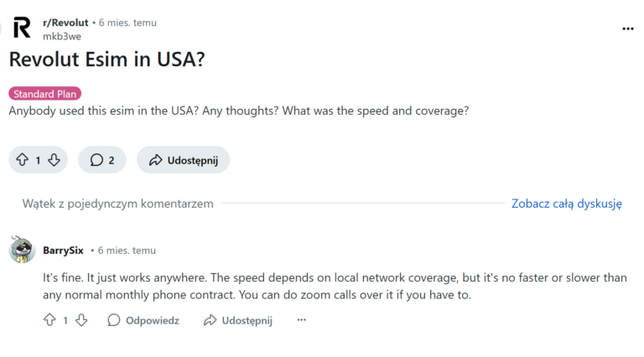This screenshot has height=357, width=644.
Task: Downvote the Revolut Esim post
Action: (54, 160)
